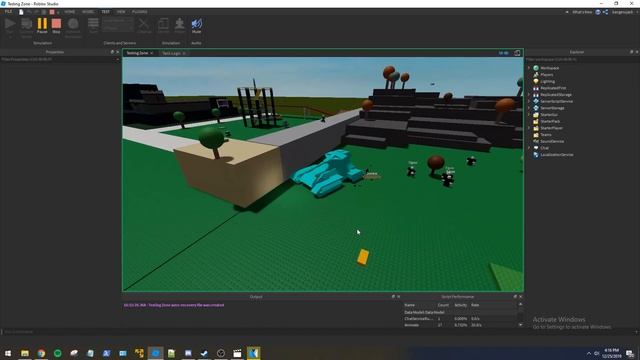Switch to the HOME ribbon tab
Viewport: 640px width, 360px height.
pos(69,12)
